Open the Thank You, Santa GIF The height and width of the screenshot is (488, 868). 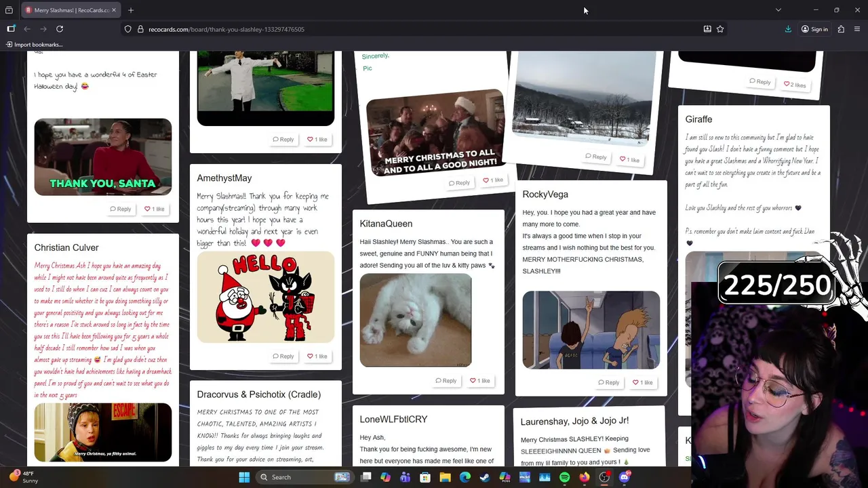pos(103,157)
